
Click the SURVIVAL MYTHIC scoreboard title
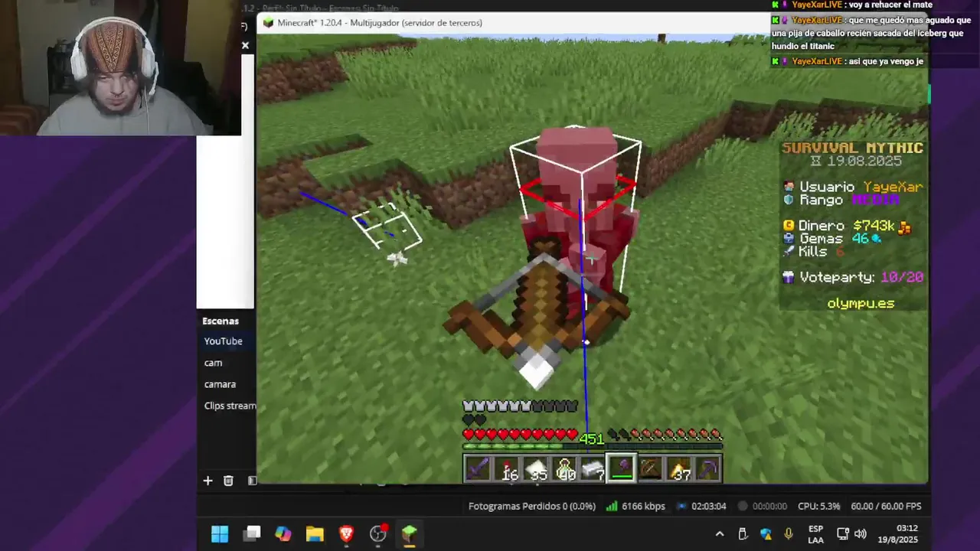[852, 148]
